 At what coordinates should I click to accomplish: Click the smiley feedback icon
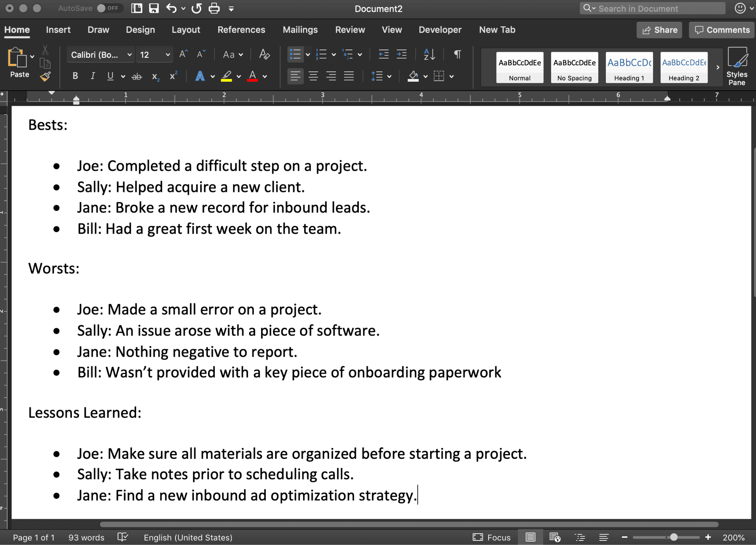click(740, 8)
